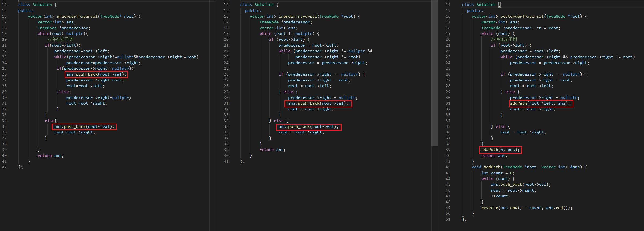Click line number 41 in inorder pane

click(x=226, y=162)
